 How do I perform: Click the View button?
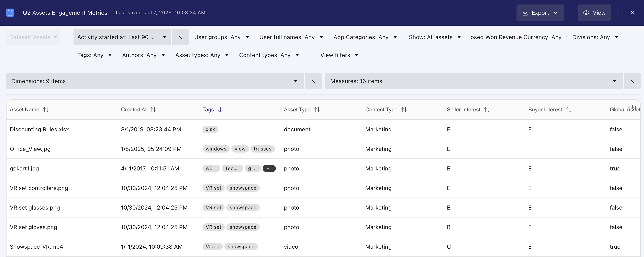click(x=594, y=12)
